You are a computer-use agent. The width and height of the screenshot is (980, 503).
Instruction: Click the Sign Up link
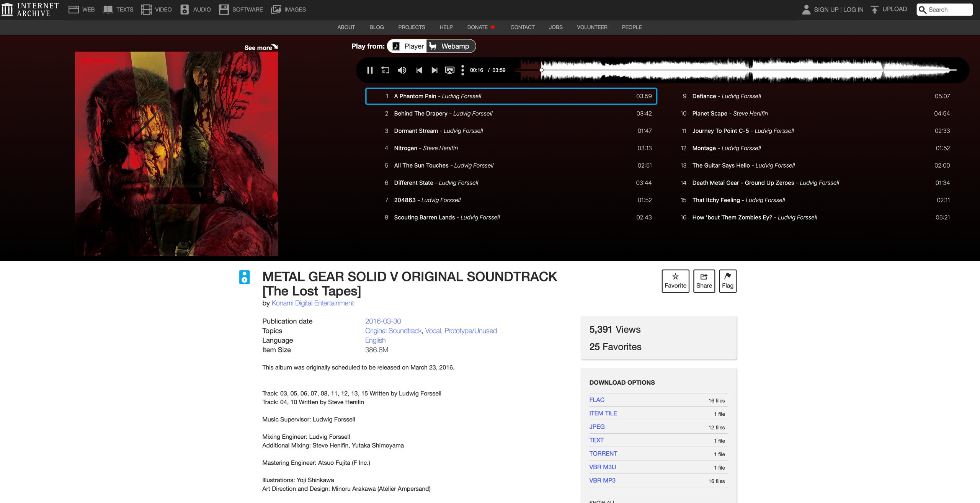tap(826, 10)
